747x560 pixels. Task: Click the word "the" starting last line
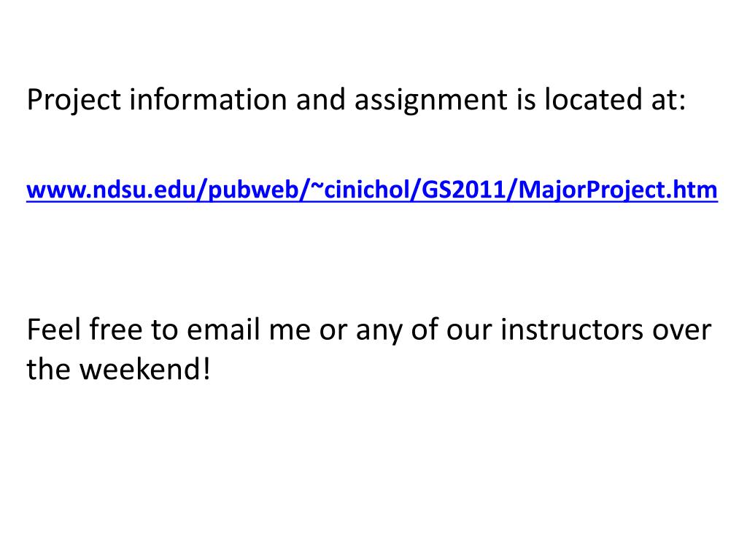pos(49,370)
